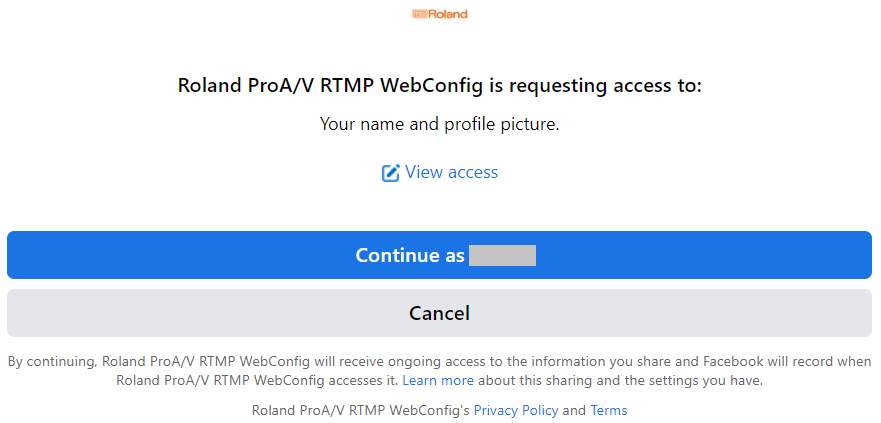
Task: Open the Privacy Policy link
Action: click(516, 410)
